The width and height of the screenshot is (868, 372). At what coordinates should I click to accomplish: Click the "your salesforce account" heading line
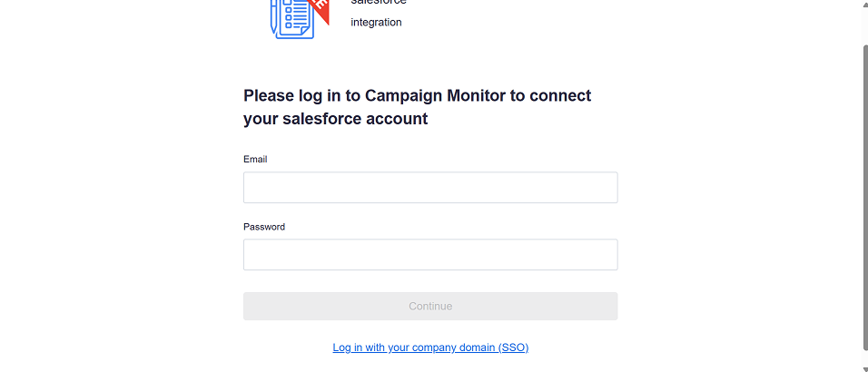[x=335, y=119]
